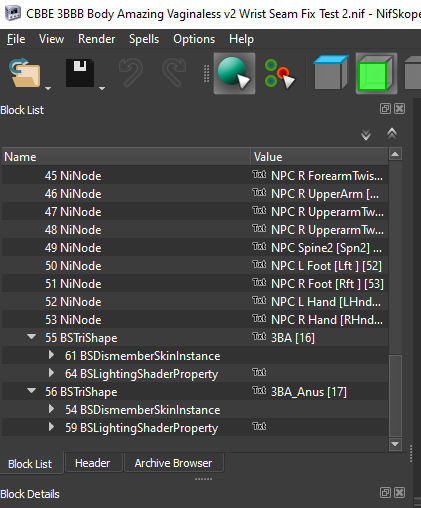Click Txt icon next to 3BA [16]

(x=259, y=336)
